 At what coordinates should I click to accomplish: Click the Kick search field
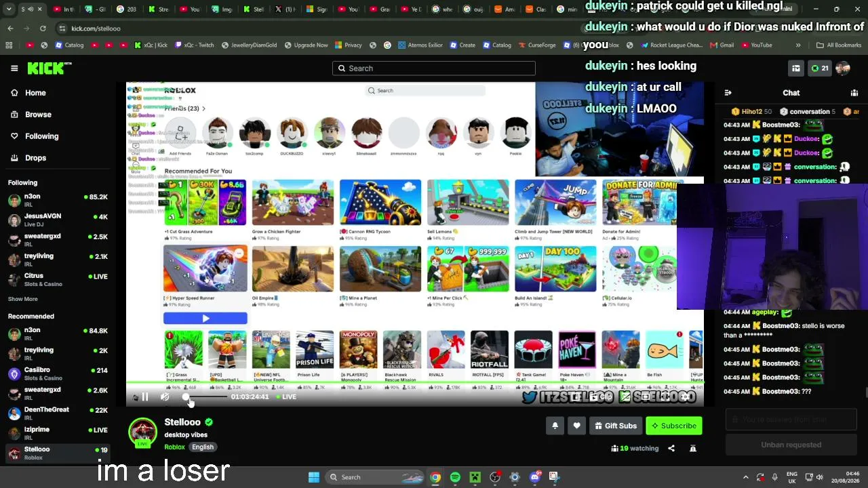(x=434, y=68)
